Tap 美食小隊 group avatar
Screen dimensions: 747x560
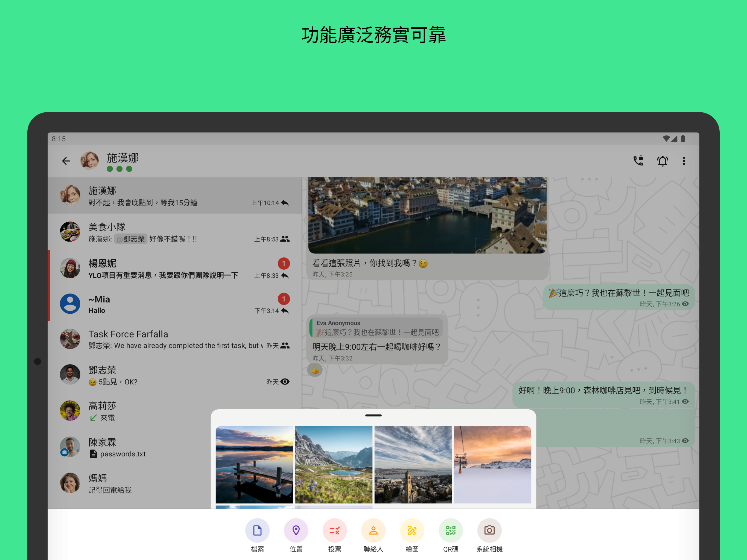[70, 232]
